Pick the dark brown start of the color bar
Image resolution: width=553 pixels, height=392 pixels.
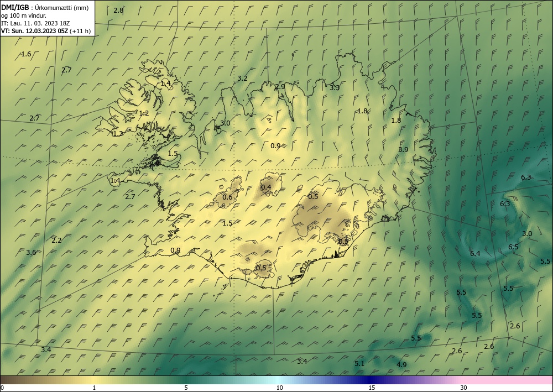7,380
